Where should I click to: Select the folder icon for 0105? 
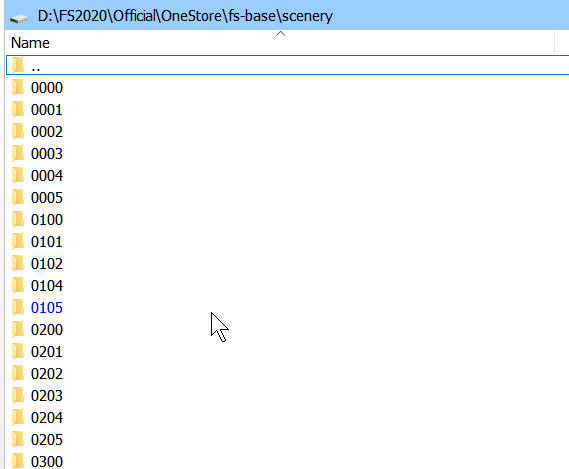click(x=18, y=307)
